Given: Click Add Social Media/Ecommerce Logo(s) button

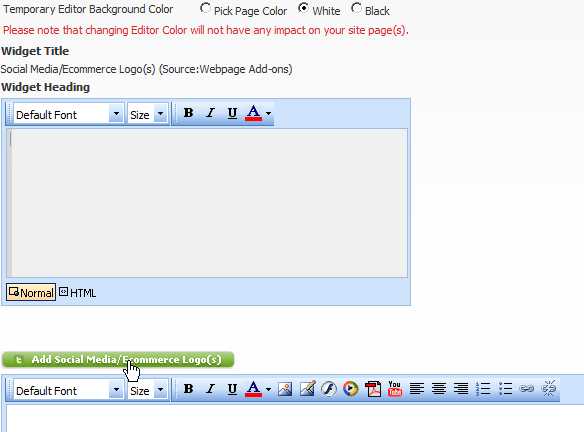Looking at the screenshot, I should click(118, 359).
